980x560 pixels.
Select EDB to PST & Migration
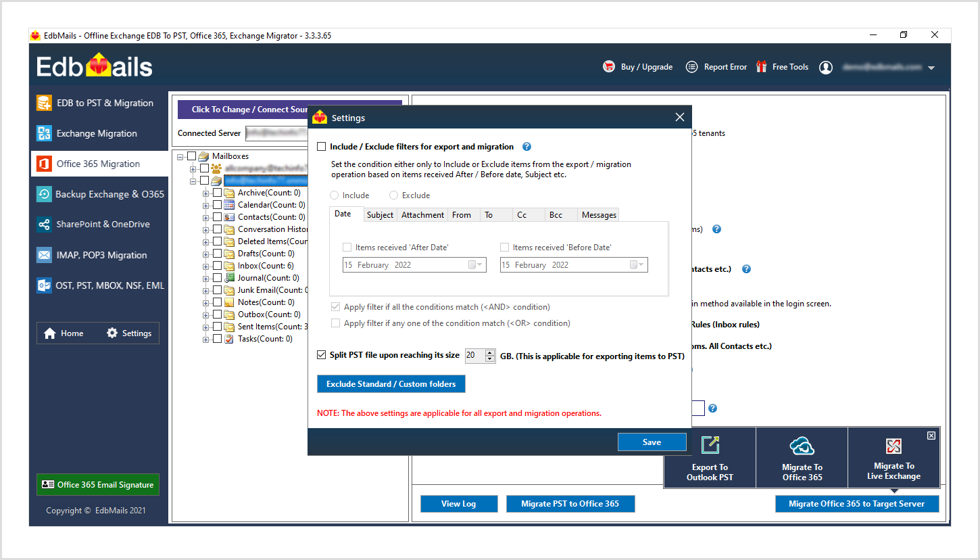(x=99, y=103)
